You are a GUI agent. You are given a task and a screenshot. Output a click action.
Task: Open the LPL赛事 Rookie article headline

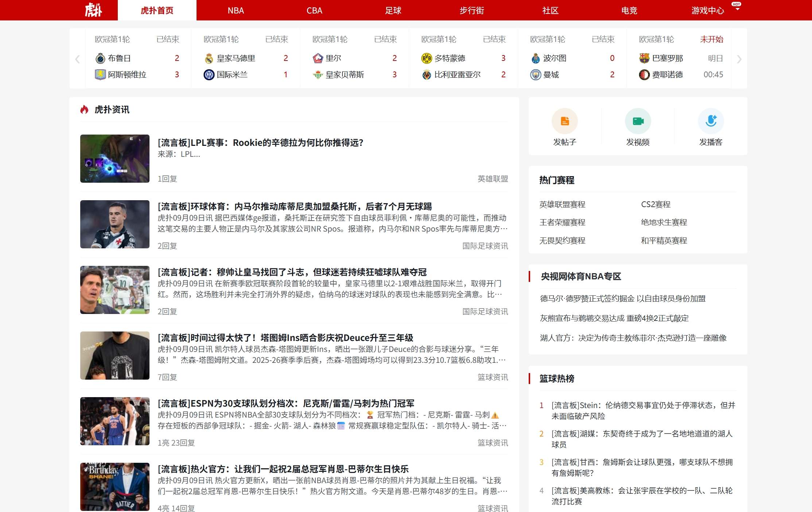pyautogui.click(x=261, y=143)
